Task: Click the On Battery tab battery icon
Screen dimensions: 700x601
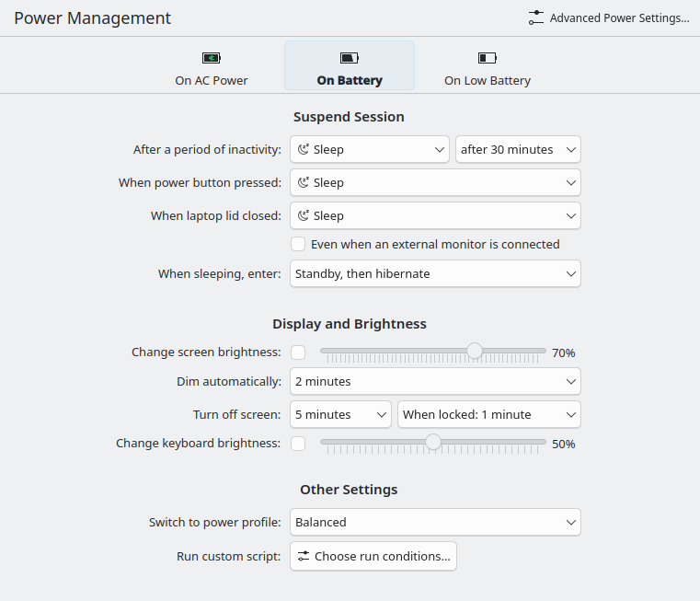Action: 350,58
